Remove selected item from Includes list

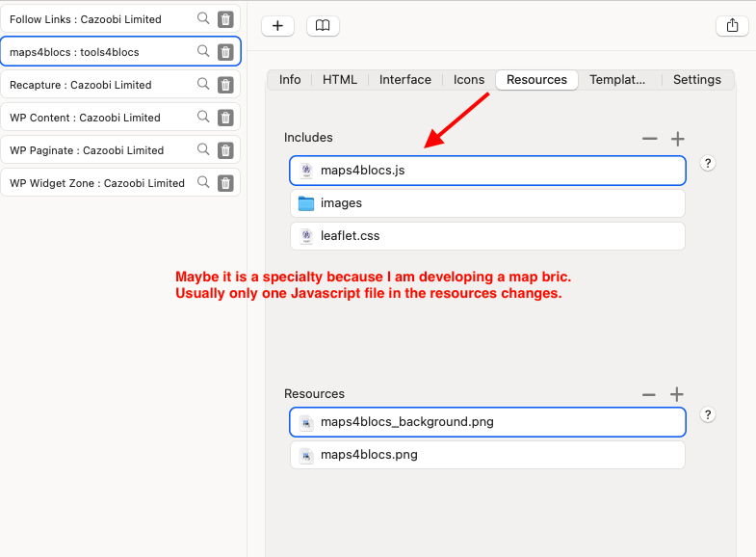click(650, 139)
